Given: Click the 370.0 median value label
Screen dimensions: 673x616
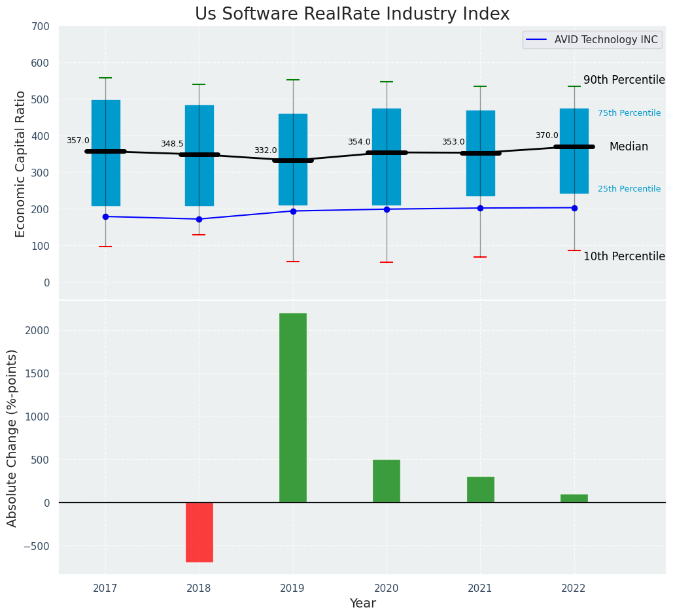Looking at the screenshot, I should pos(547,135).
